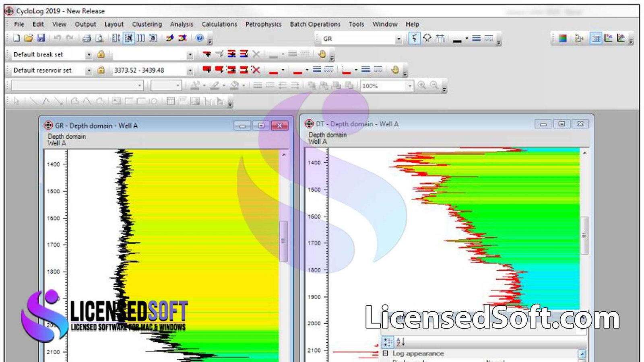The width and height of the screenshot is (644, 362).
Task: Open the 3373.52 - 3439.48 depth dropdown
Action: coord(190,70)
